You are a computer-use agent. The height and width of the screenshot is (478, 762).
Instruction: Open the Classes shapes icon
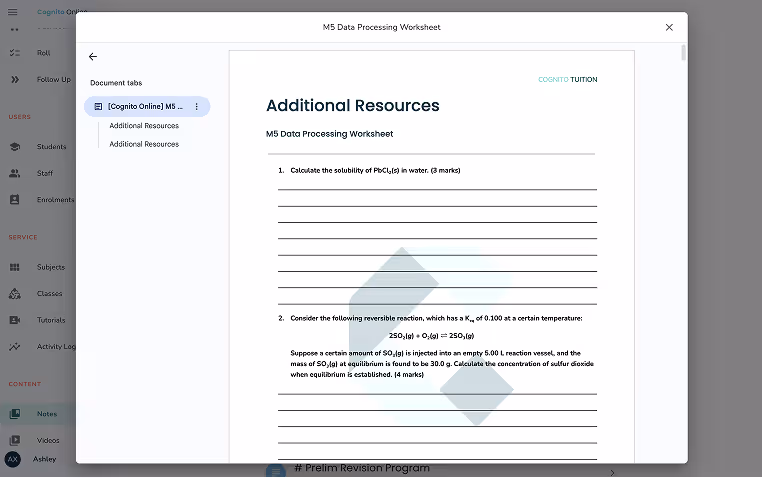pos(15,293)
